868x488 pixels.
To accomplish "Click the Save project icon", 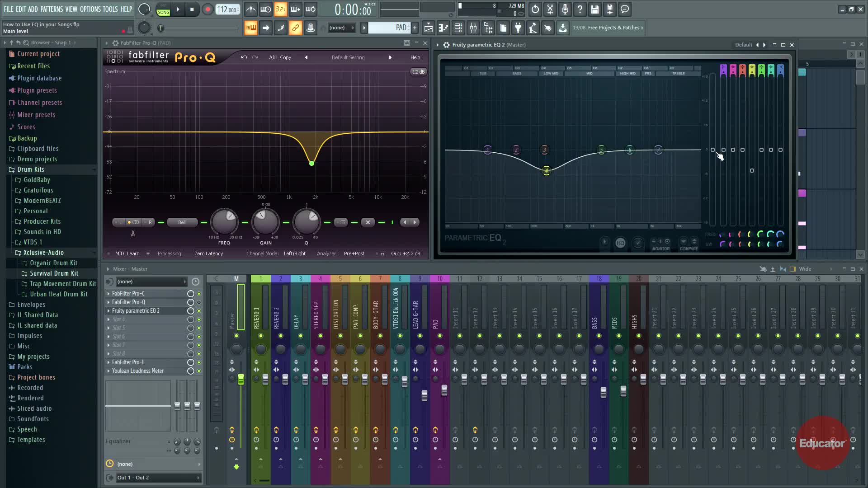I will pyautogui.click(x=594, y=9).
